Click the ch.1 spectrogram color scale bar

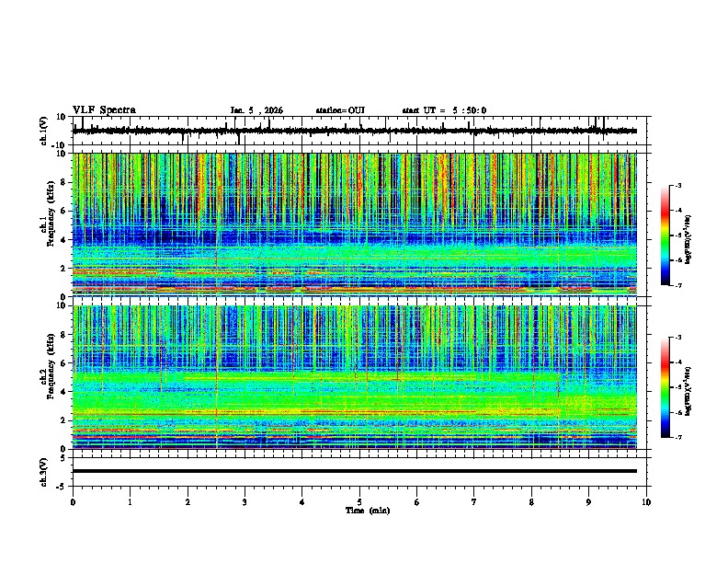tap(665, 236)
